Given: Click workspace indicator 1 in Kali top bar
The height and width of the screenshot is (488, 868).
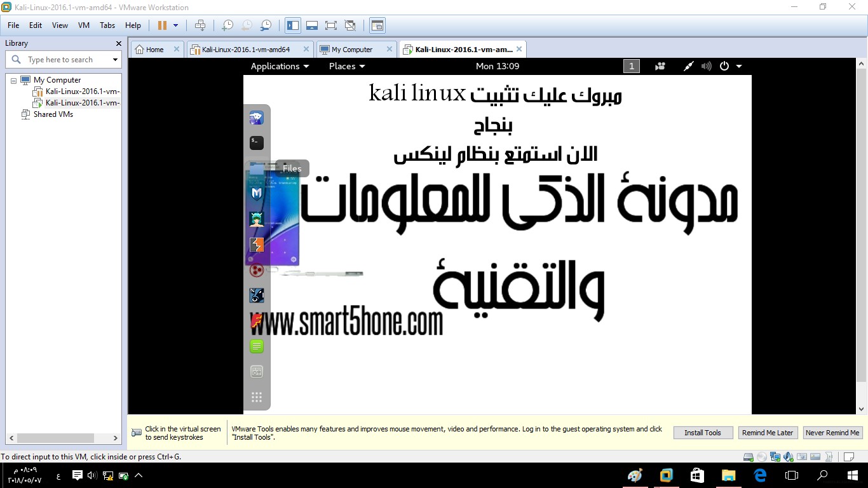Looking at the screenshot, I should [631, 66].
